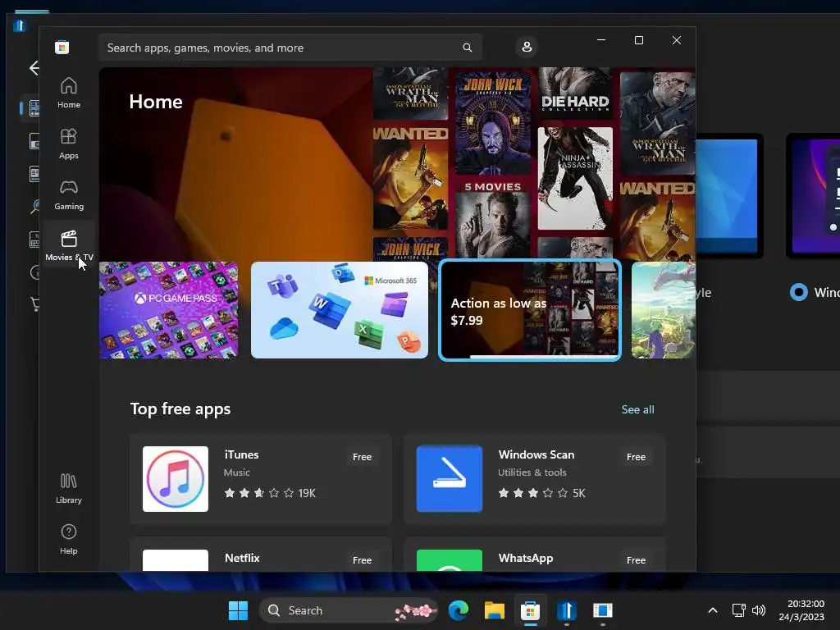Click the 'Windows Scan' app title
Viewport: 840px width, 630px height.
coord(536,454)
